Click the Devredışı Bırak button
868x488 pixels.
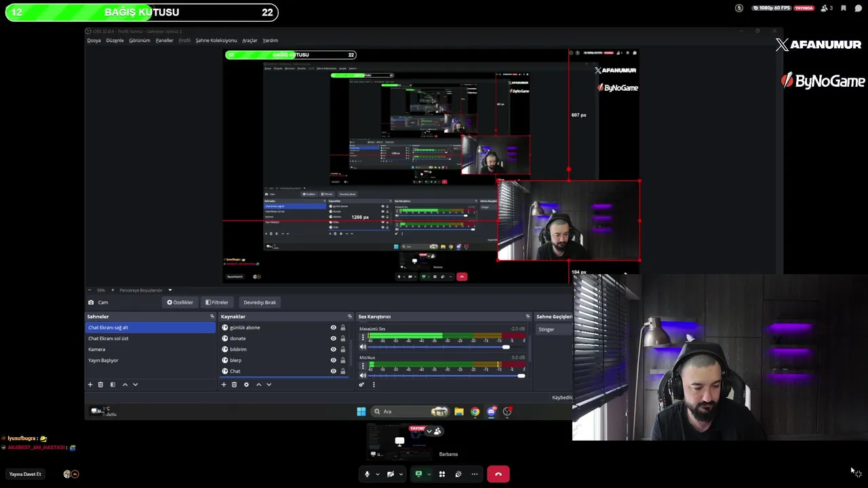pos(260,302)
